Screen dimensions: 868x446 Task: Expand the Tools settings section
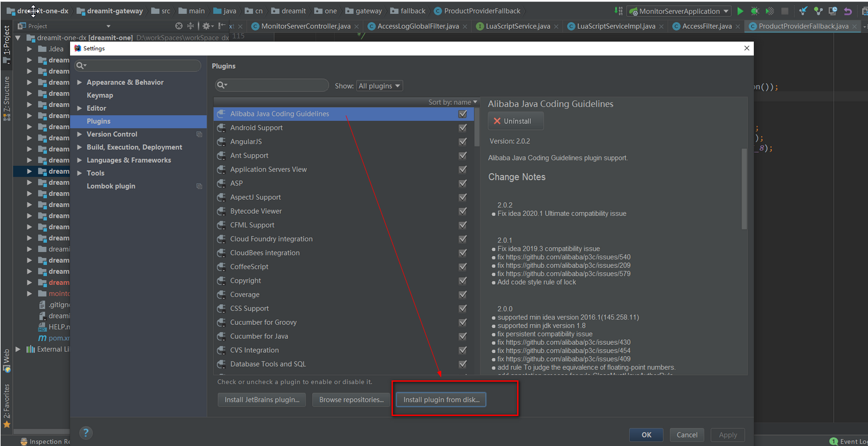coord(80,173)
